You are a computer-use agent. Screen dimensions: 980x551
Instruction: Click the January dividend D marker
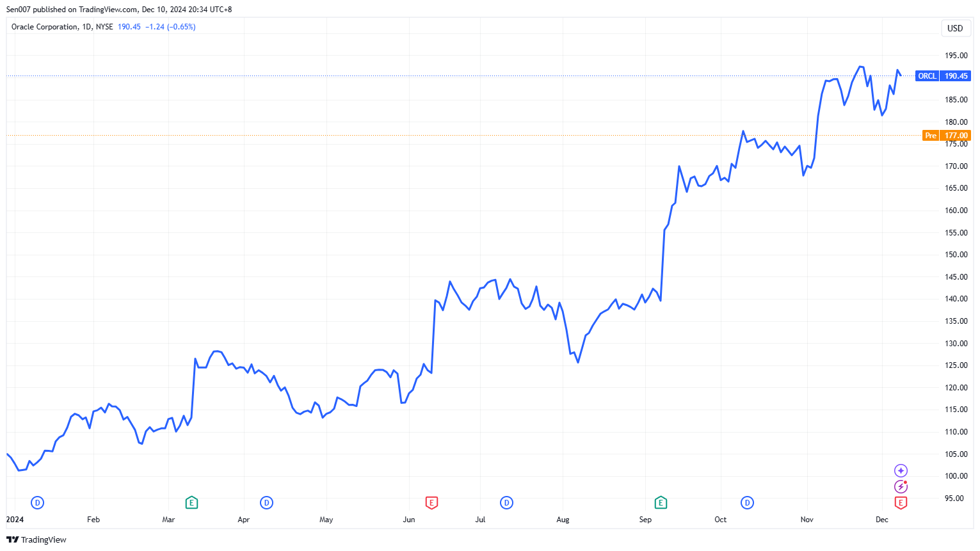tap(37, 503)
